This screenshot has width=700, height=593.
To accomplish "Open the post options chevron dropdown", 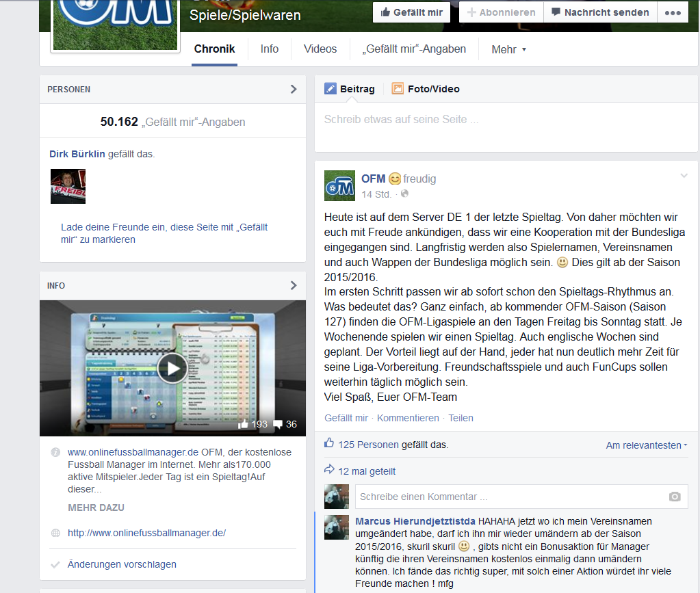I will [x=684, y=176].
